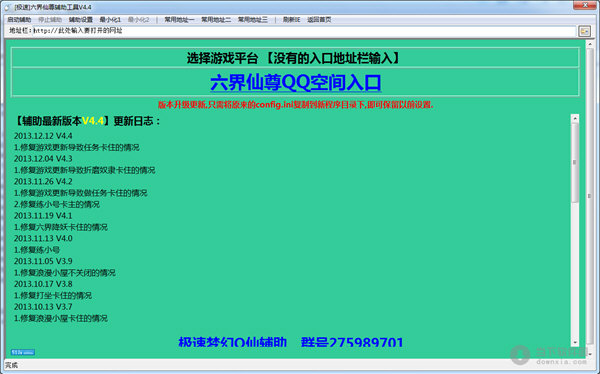Click text 1.修复打坐卡住的情况
Viewport: 600px width, 374px height.
pyautogui.click(x=53, y=296)
